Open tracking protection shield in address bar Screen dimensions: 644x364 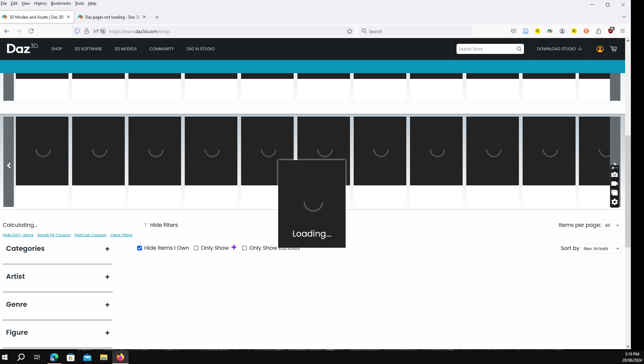pyautogui.click(x=77, y=31)
